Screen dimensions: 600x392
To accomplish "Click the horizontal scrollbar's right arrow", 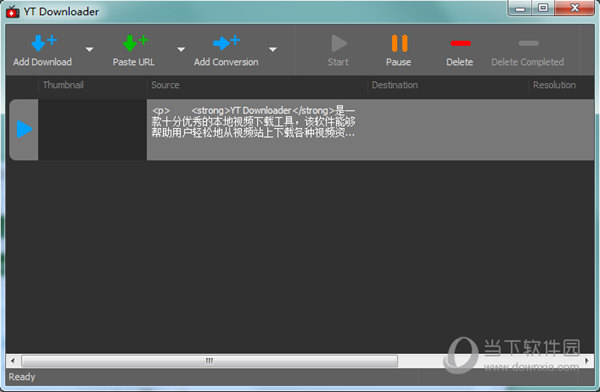I will [x=587, y=361].
